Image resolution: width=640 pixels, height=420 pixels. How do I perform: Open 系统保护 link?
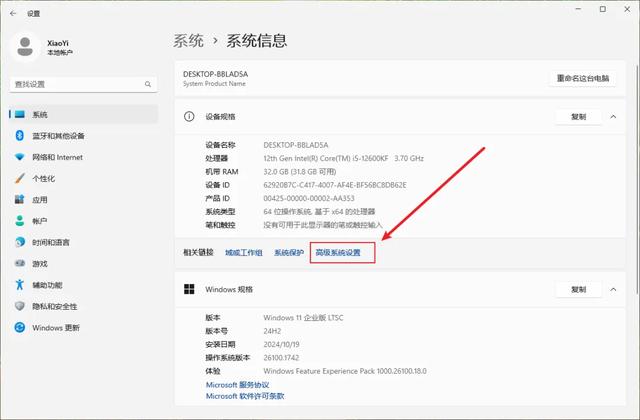coord(289,253)
